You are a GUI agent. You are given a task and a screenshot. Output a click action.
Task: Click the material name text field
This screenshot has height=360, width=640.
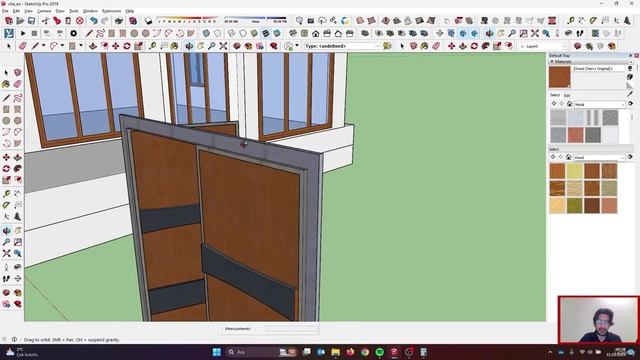(x=599, y=69)
